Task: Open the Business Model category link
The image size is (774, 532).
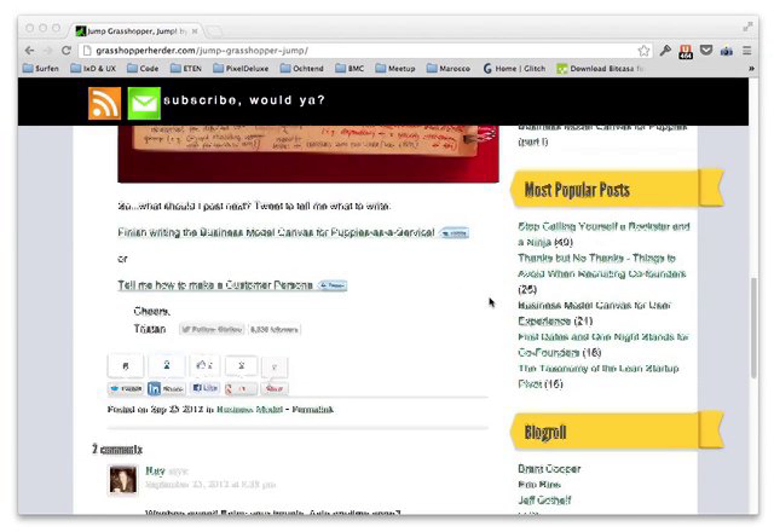Action: 249,409
